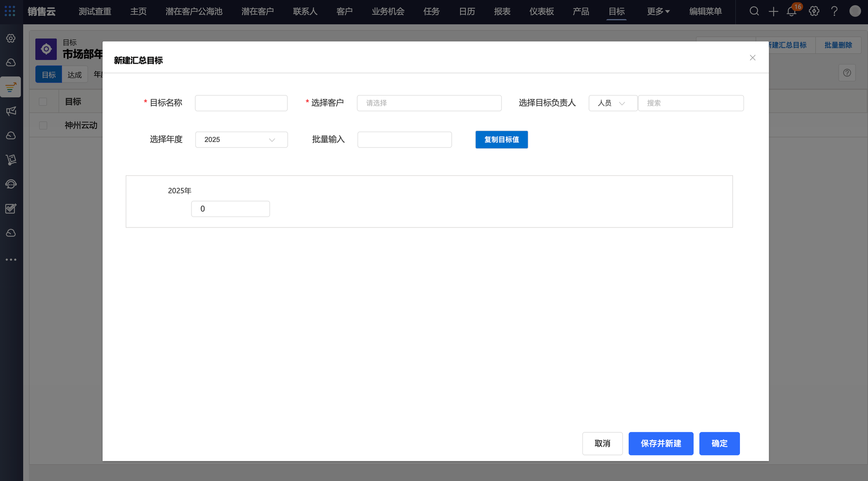Click the top-bar help question mark
Screen dimensions: 868x481
tap(834, 11)
